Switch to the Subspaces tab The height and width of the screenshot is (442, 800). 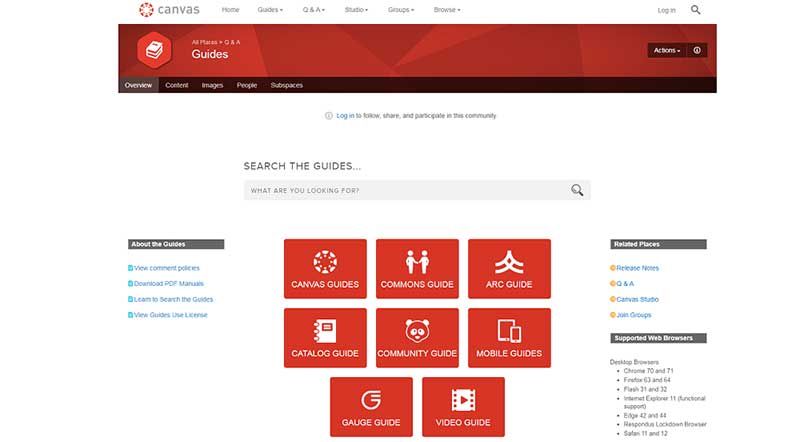click(x=287, y=85)
